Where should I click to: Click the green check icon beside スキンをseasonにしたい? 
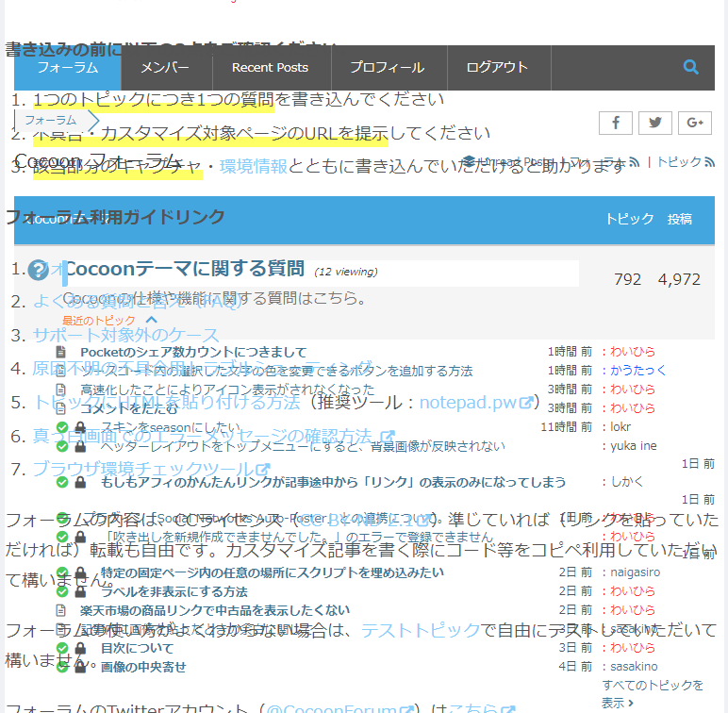click(x=62, y=427)
